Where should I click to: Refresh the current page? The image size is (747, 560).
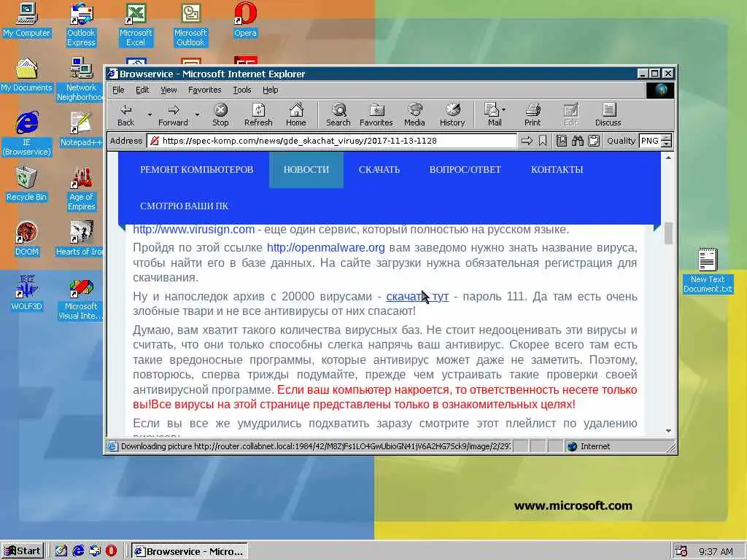[x=258, y=114]
